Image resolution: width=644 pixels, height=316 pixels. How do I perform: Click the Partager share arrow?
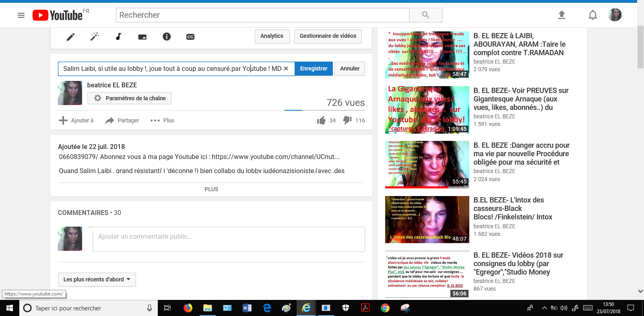coord(109,120)
